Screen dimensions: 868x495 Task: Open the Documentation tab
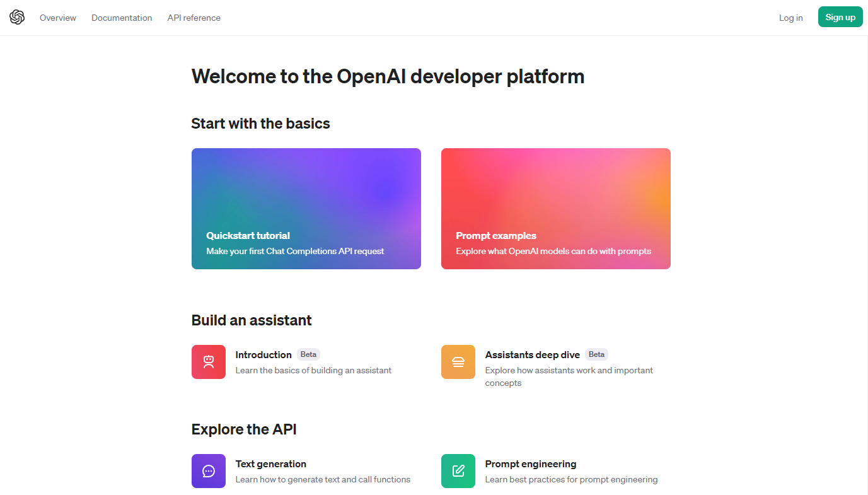coord(122,18)
